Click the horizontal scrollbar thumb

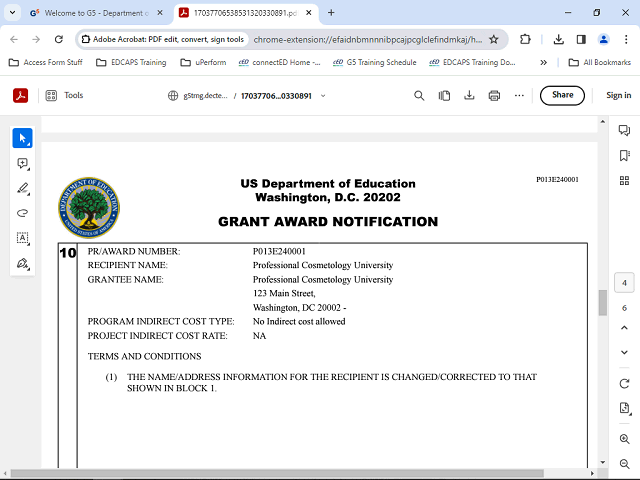pos(278,473)
